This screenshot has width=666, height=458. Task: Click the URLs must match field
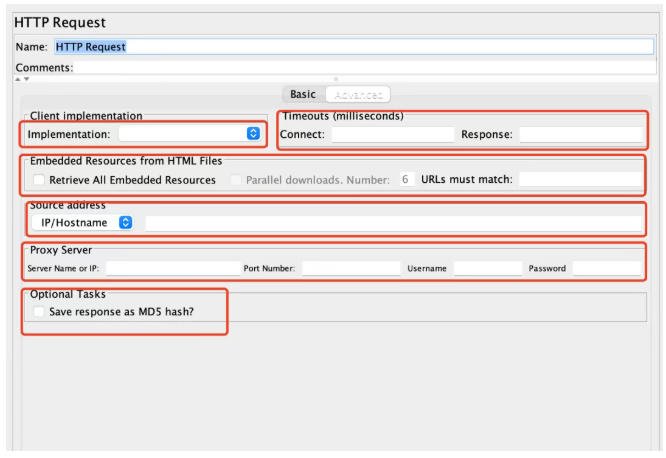[x=580, y=179]
